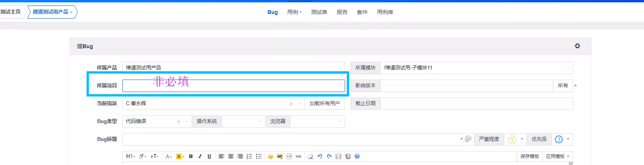644x165 pixels.
Task: Pick Bug title color with palette icon
Action: tap(468, 139)
